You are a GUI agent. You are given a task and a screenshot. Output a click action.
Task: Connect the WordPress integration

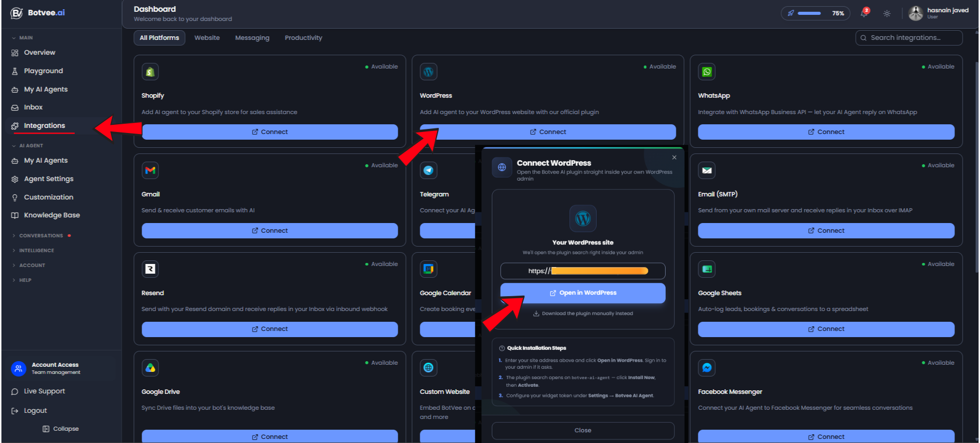click(x=548, y=132)
